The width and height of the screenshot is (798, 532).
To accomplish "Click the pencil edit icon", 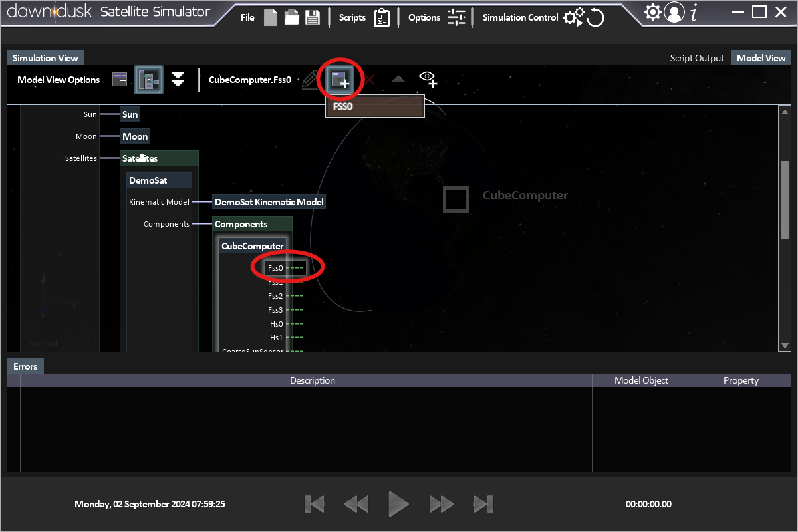I will 310,80.
